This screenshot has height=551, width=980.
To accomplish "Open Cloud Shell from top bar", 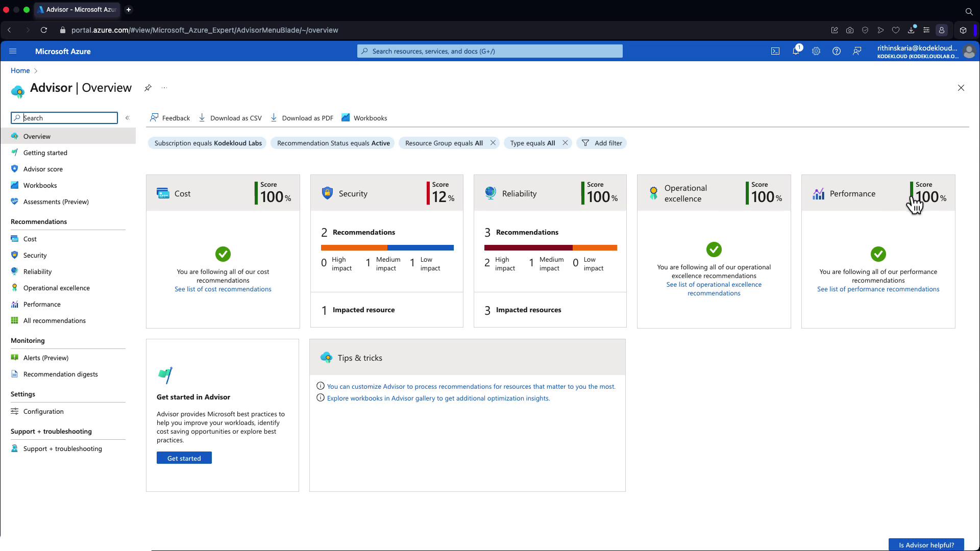I will [775, 51].
